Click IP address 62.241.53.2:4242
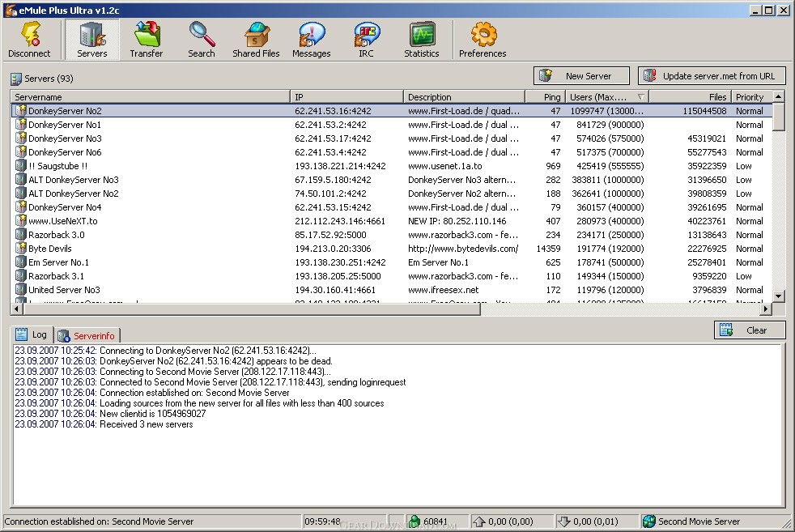795x532 pixels. [x=330, y=124]
